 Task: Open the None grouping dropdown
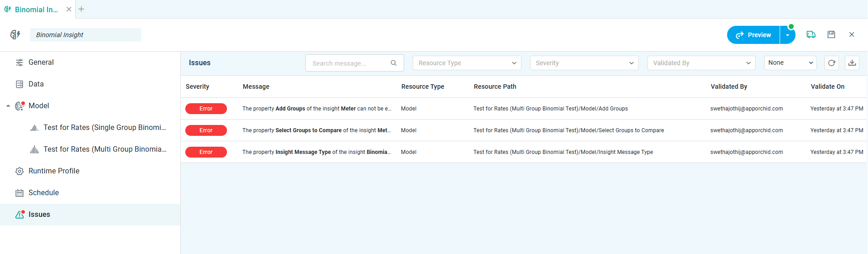coord(790,63)
